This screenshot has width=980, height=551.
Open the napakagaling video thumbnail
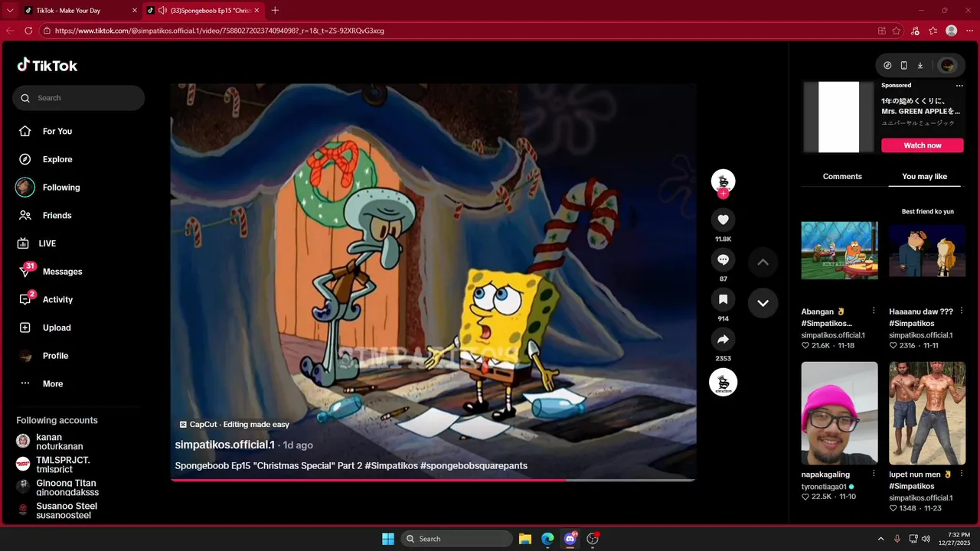point(839,413)
